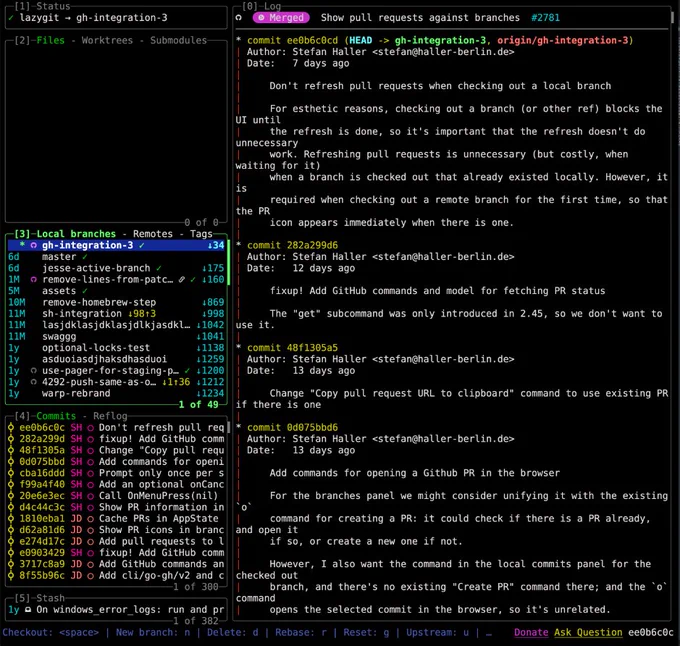Select commit 20e6e3ec 'Call OnMenuPress(nil)'
The height and width of the screenshot is (646, 680).
pyautogui.click(x=116, y=496)
